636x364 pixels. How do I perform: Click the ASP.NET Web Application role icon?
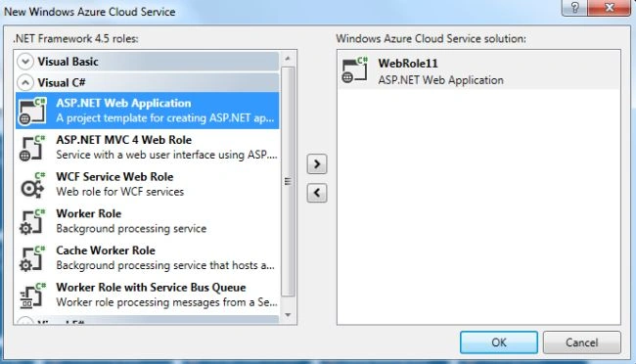click(x=32, y=111)
